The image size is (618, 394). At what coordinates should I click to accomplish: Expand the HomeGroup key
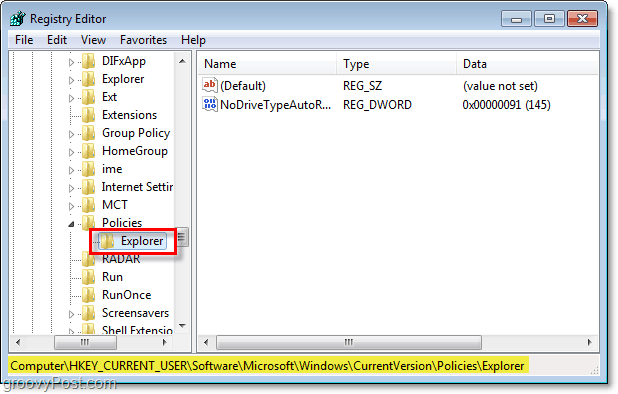(71, 152)
